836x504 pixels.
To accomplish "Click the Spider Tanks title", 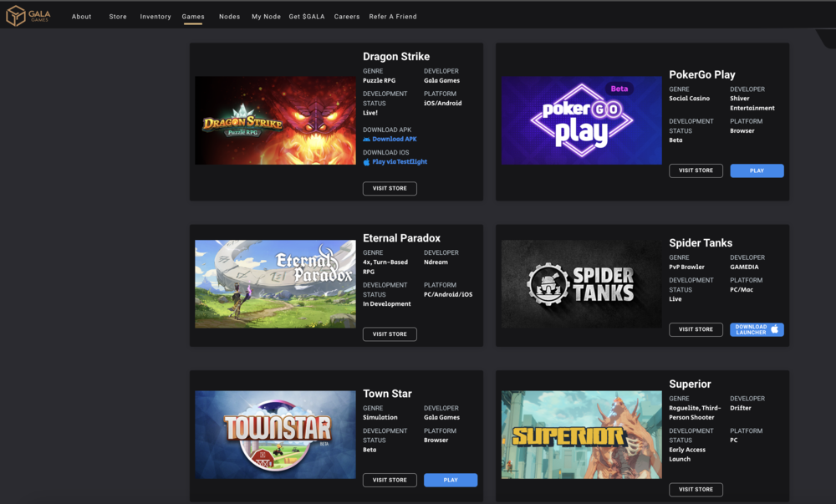I will [x=701, y=243].
